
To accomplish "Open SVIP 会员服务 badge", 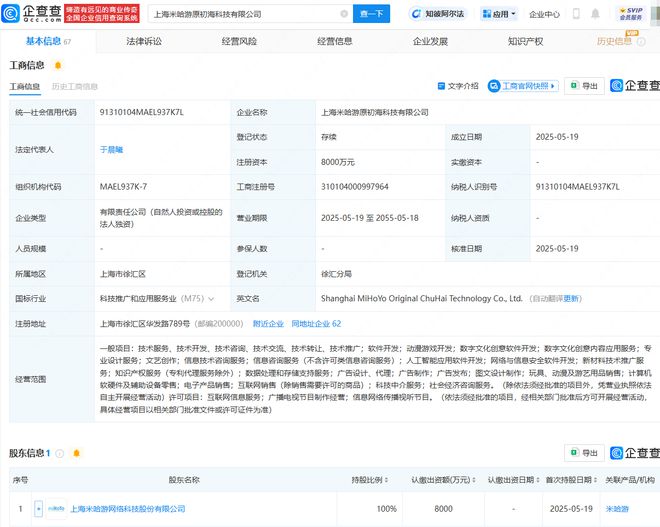I will (631, 13).
